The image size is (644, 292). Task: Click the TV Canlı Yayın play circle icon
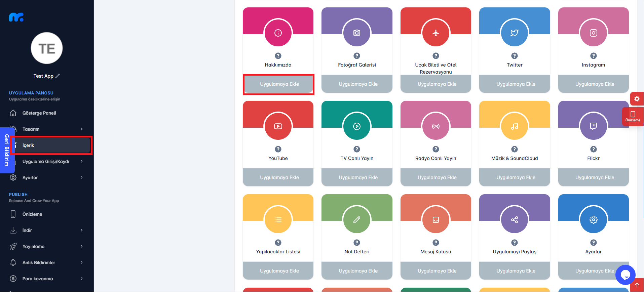[357, 126]
